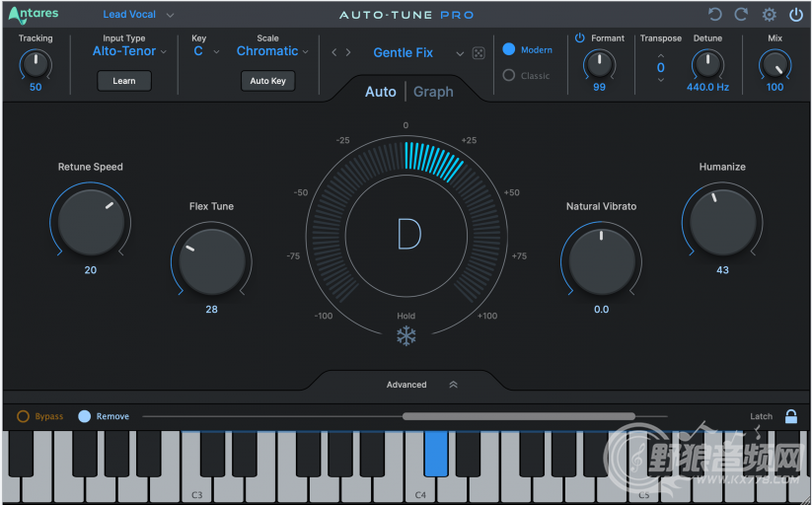The image size is (812, 505).
Task: Open the Lead Vocal track dropdown
Action: [138, 15]
